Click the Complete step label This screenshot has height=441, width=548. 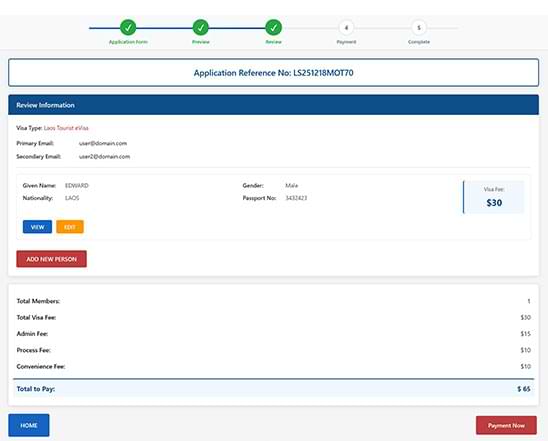click(x=419, y=42)
